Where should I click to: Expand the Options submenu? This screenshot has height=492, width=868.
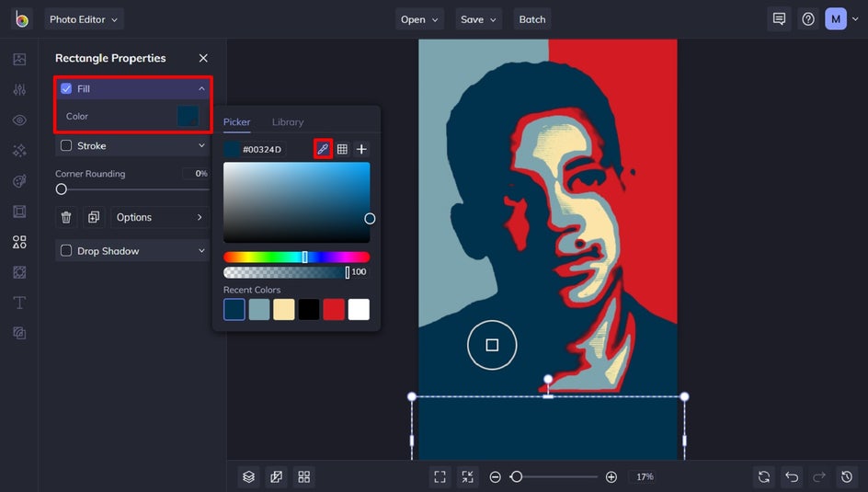click(x=159, y=217)
